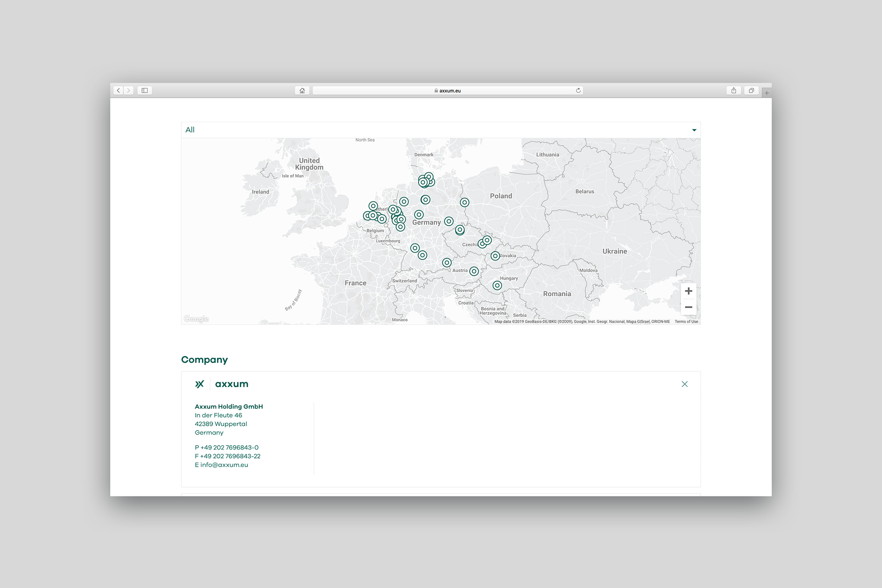Reload the page with refresh icon
The width and height of the screenshot is (882, 588).
pyautogui.click(x=578, y=90)
